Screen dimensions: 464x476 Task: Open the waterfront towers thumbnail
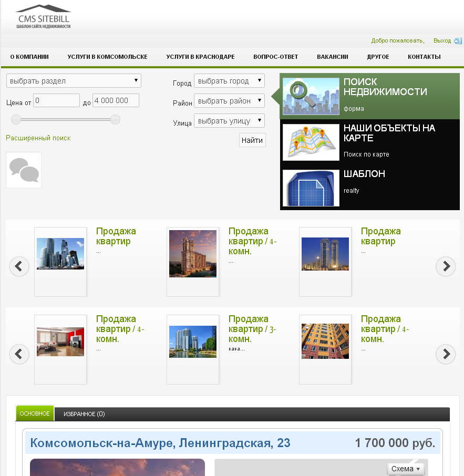(x=193, y=342)
